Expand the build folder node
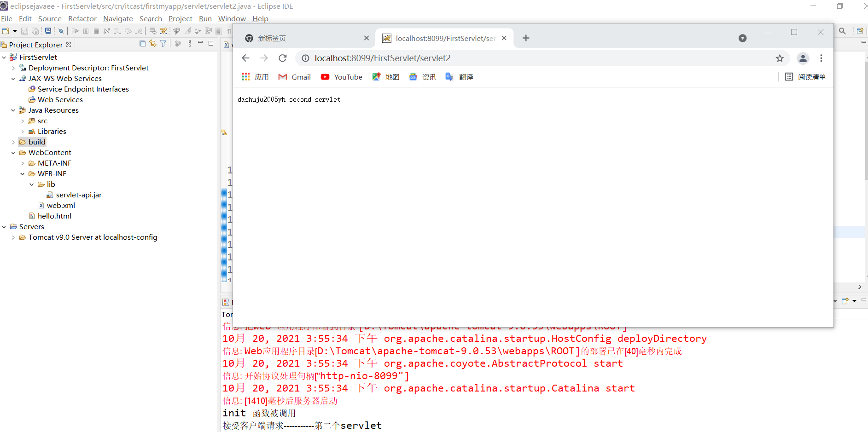Screen dimensions: 868x432 [x=13, y=142]
